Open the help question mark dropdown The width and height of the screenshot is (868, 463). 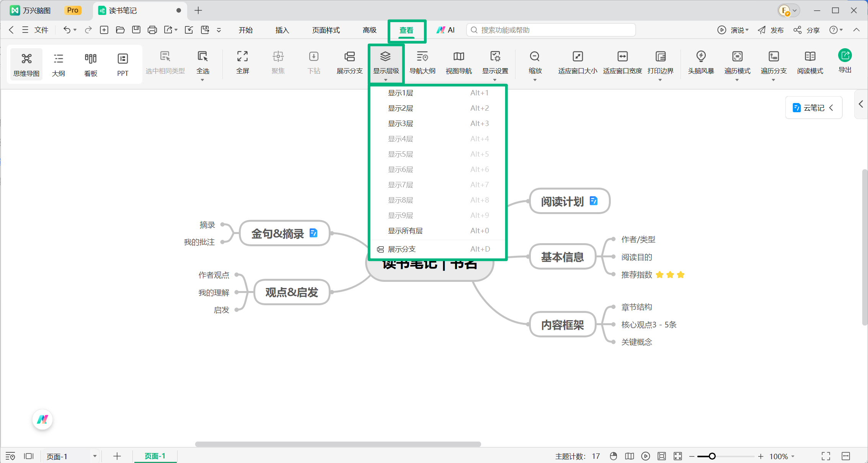(836, 30)
